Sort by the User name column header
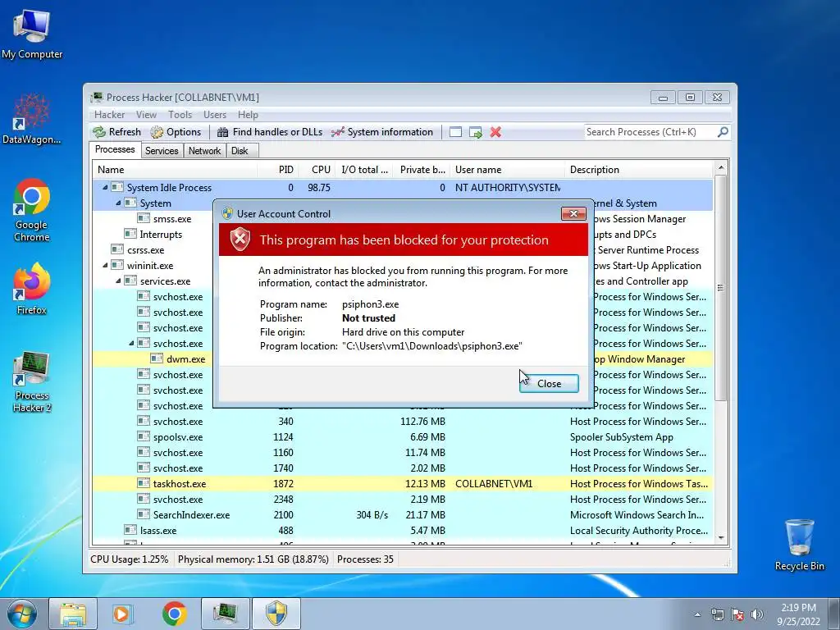The image size is (840, 630). point(507,170)
